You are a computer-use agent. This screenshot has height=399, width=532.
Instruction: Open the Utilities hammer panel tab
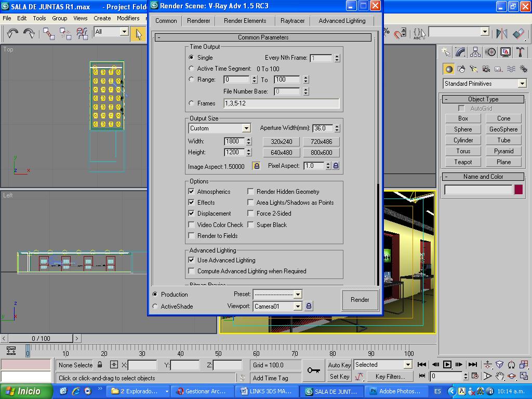(520, 52)
